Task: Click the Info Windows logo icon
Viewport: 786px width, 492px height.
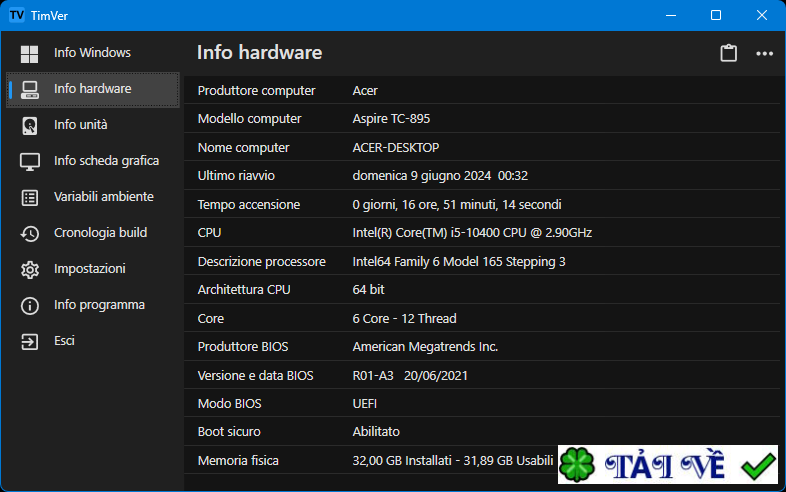Action: click(x=30, y=53)
